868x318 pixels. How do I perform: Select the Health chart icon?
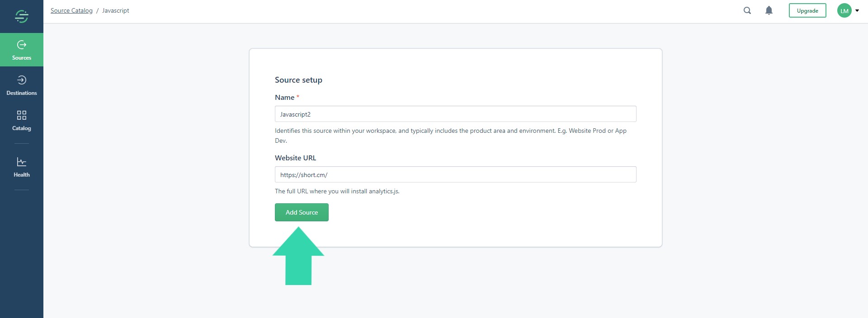click(x=22, y=162)
